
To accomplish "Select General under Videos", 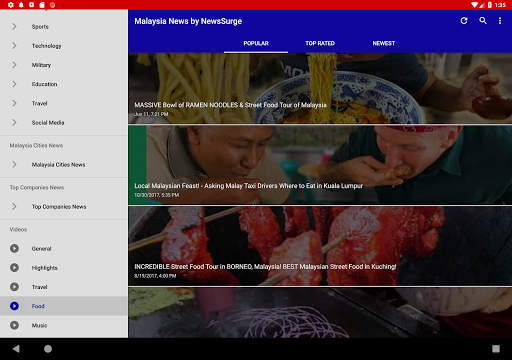I will [64, 248].
